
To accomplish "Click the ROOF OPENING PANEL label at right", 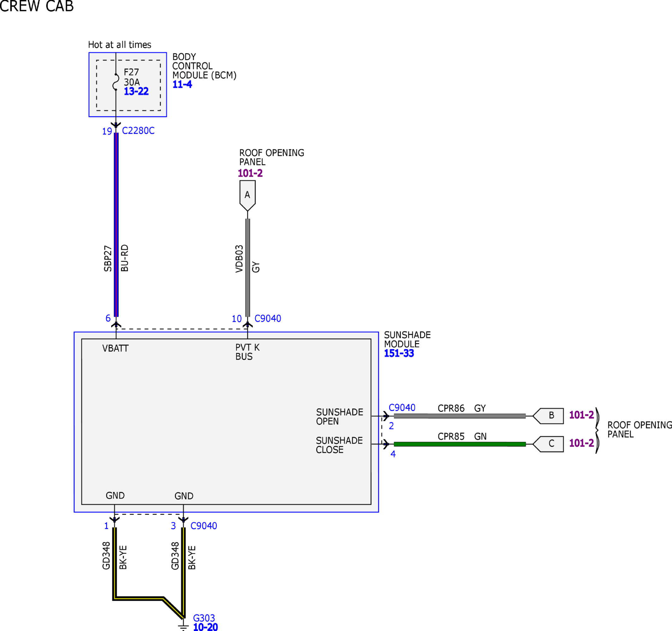I will pos(640,430).
